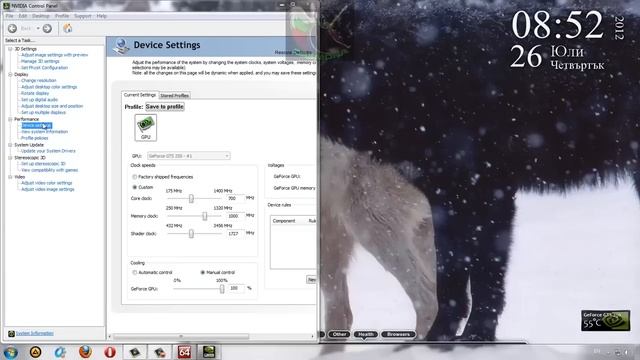Open the Profile menu

(62, 16)
